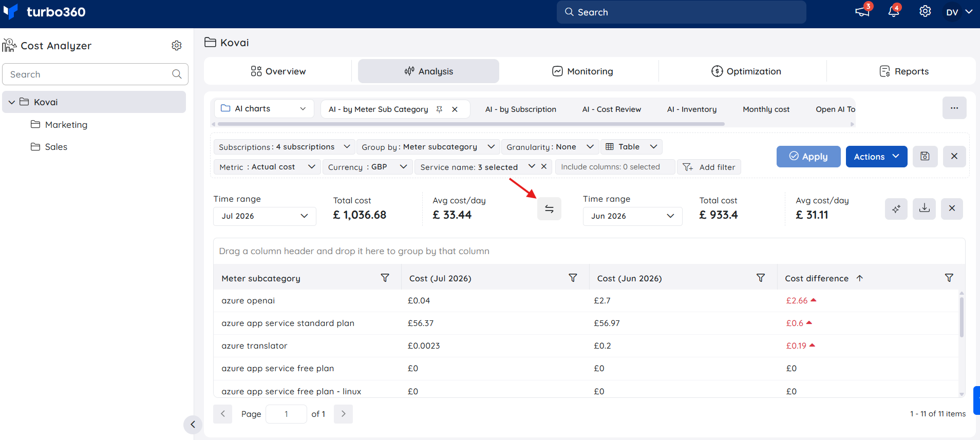Switch to the Reports tab
The width and height of the screenshot is (980, 440).
[x=903, y=71]
